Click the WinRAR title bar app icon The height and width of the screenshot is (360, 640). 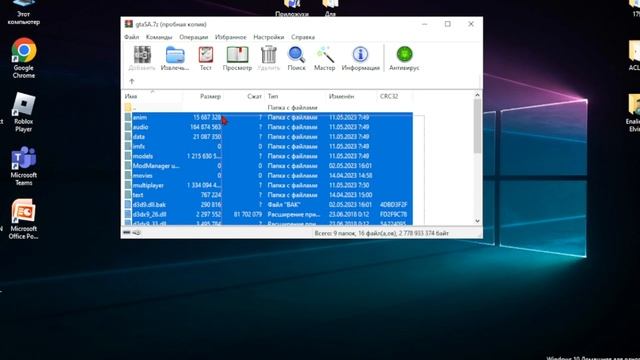coord(129,24)
